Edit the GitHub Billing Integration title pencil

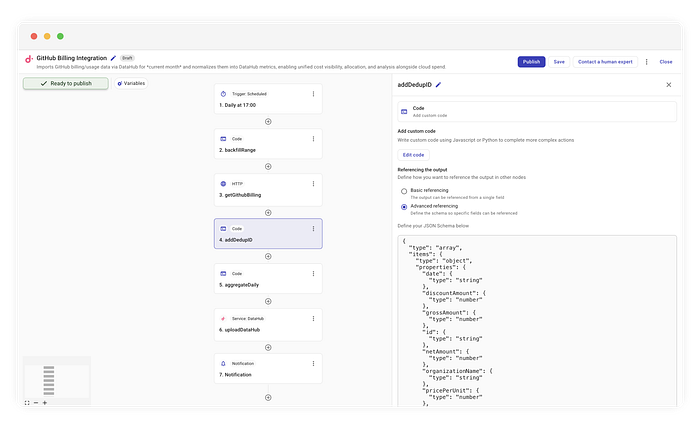point(113,58)
